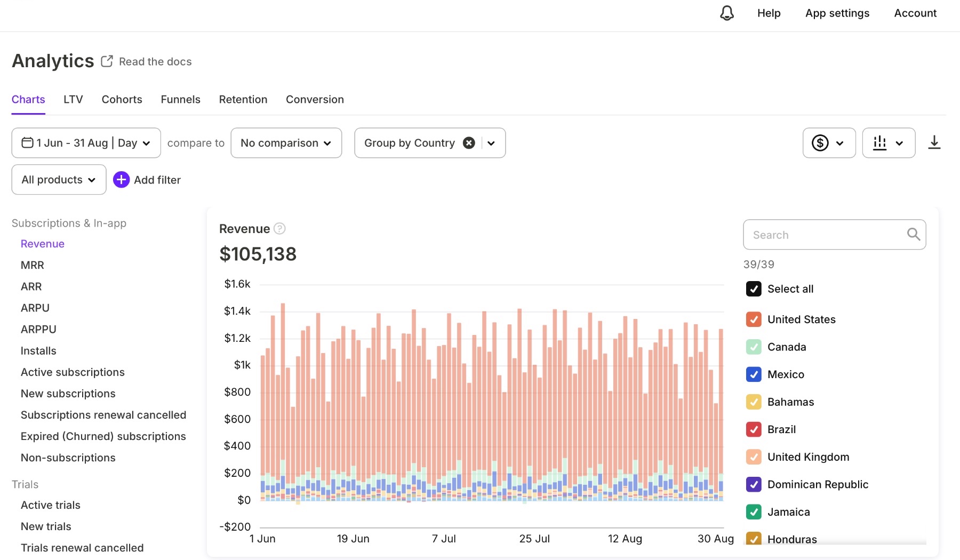The height and width of the screenshot is (560, 960).
Task: Click the purple plus Add filter icon
Action: [x=121, y=180]
